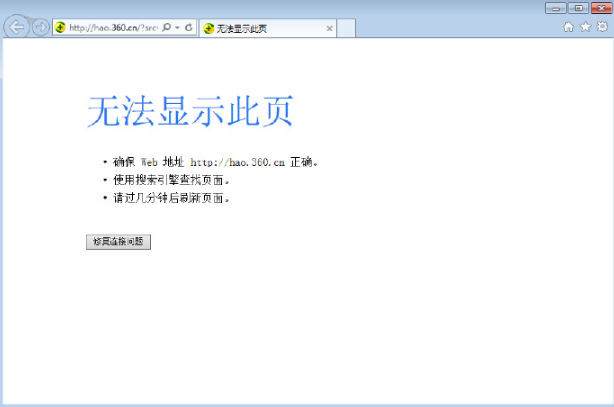Minimize the browser window

(556, 8)
